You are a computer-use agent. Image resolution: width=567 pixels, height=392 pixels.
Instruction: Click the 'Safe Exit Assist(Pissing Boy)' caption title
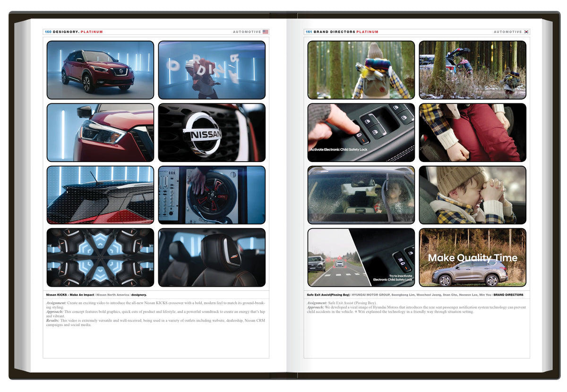point(328,295)
